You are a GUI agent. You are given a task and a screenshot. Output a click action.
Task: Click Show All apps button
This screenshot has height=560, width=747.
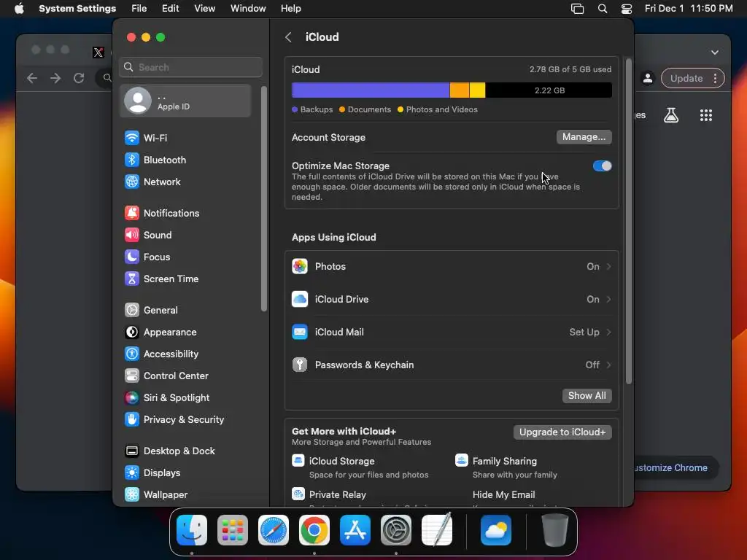click(587, 396)
